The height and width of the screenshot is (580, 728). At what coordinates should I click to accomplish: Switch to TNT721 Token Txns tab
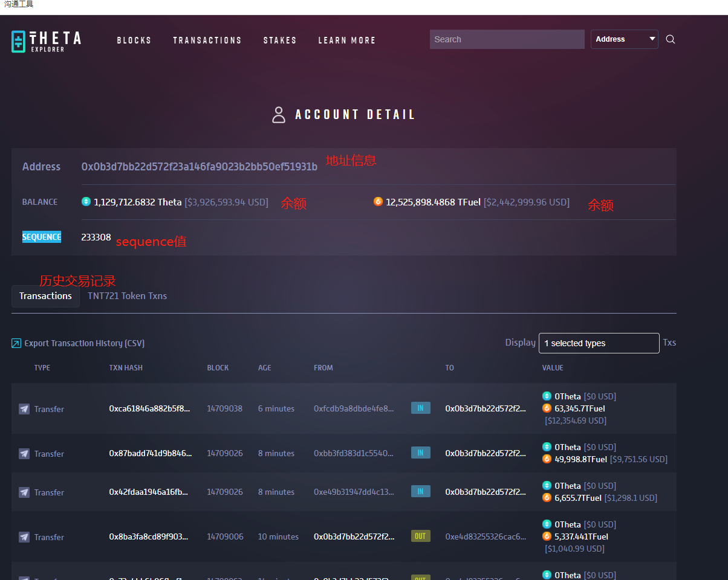(127, 296)
